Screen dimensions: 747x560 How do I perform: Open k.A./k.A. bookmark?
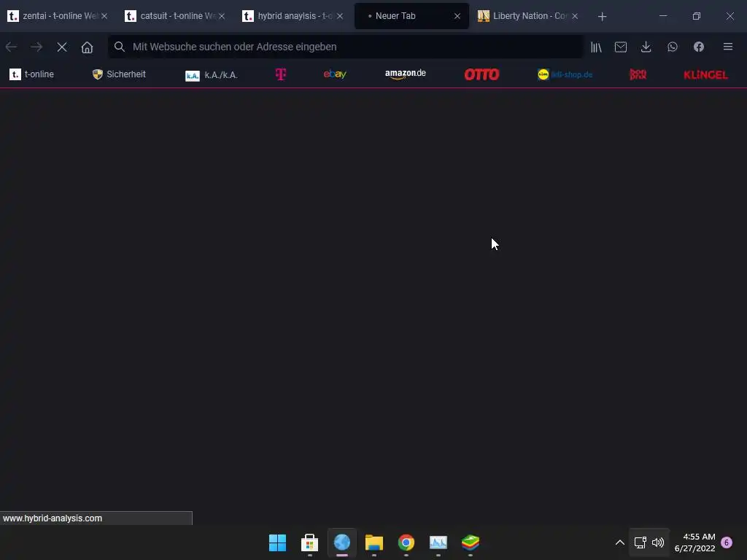click(212, 75)
